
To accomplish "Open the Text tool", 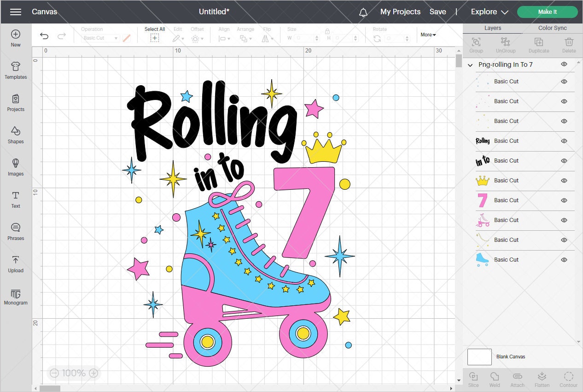I will 16,200.
